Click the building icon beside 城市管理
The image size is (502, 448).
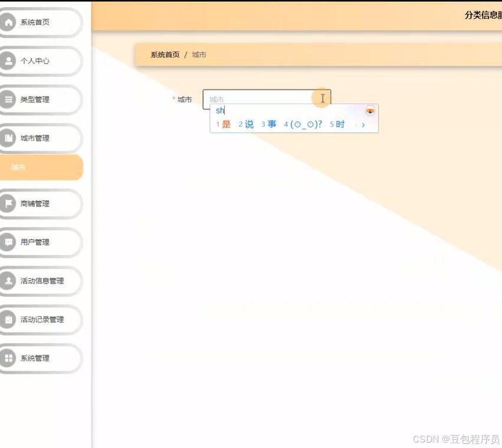[x=8, y=138]
